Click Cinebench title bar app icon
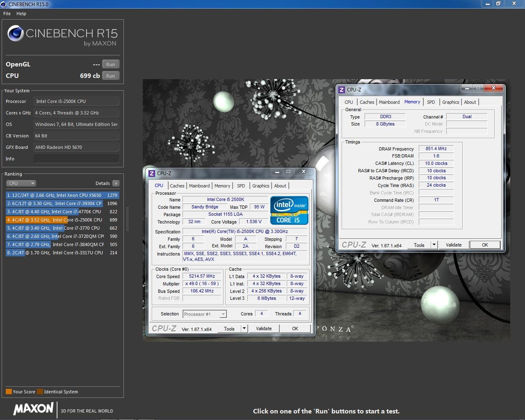Viewport: 525px width, 420px height. pyautogui.click(x=4, y=4)
